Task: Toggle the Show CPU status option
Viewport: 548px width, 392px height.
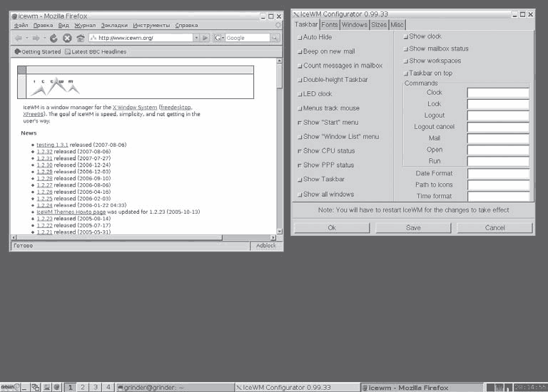Action: coord(298,151)
